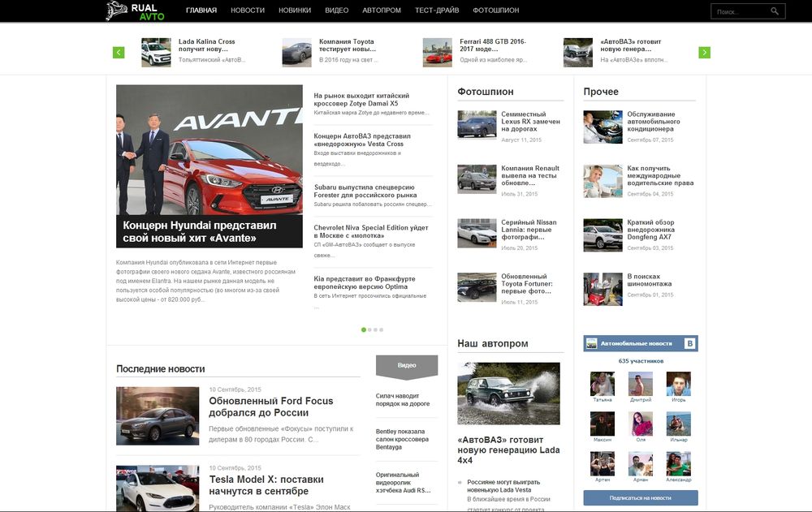Click the RUAL AVTO logo
The image size is (812, 512).
(135, 11)
